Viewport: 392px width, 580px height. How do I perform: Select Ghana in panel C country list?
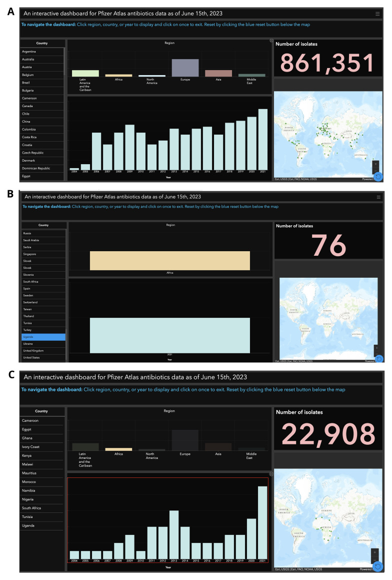(x=41, y=438)
